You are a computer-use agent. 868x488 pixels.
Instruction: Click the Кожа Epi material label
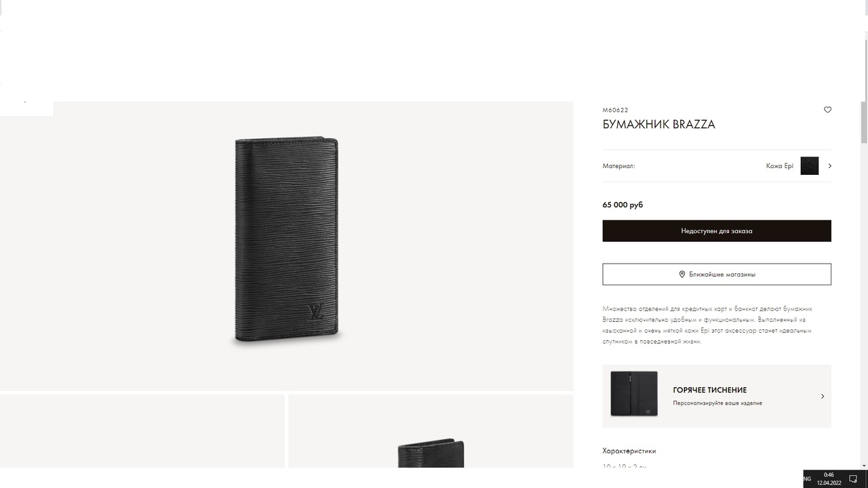pos(779,166)
